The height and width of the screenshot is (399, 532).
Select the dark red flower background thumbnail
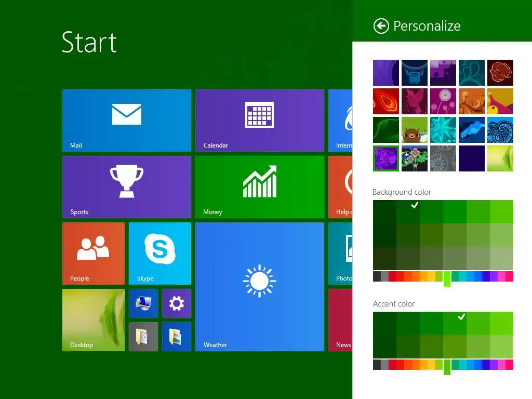[x=500, y=73]
